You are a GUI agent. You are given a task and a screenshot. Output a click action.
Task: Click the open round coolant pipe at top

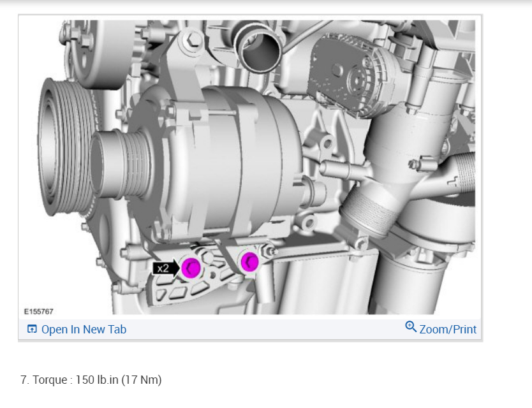click(x=260, y=47)
